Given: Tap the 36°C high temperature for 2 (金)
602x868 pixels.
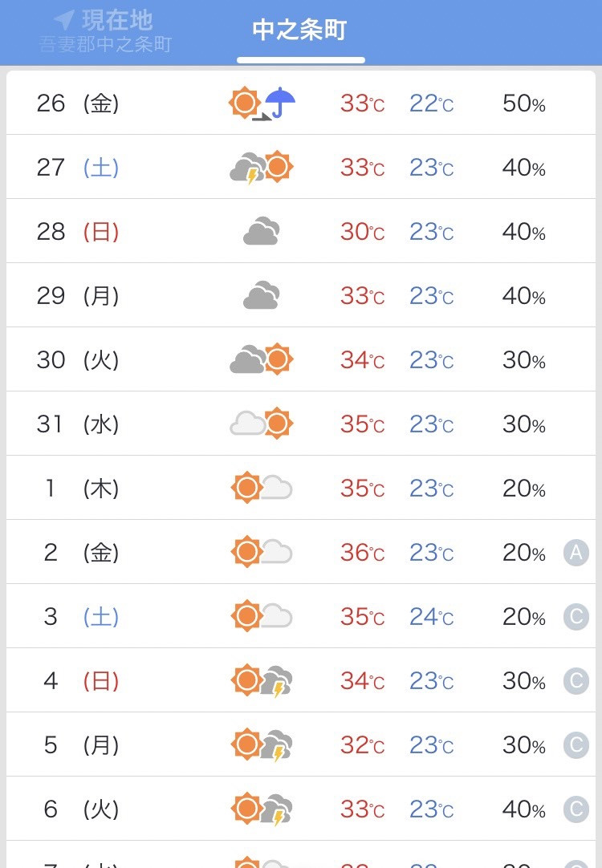Looking at the screenshot, I should 362,553.
